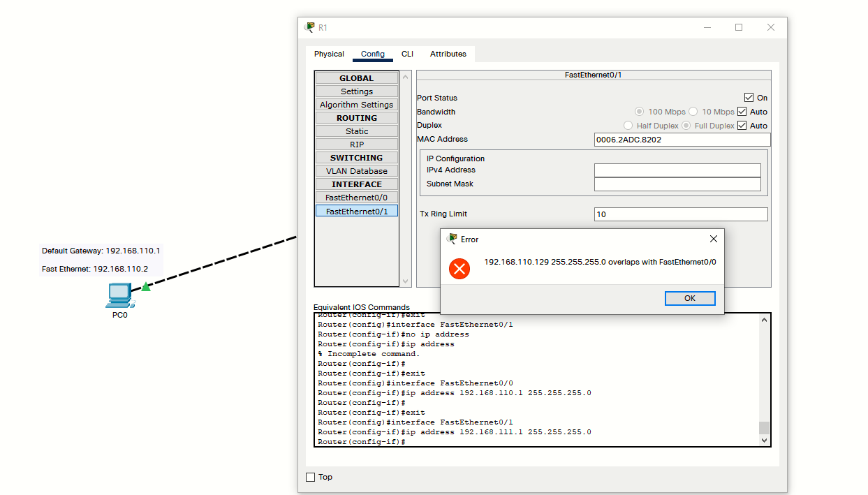
Task: Click OK to dismiss the overlap error
Action: 690,298
